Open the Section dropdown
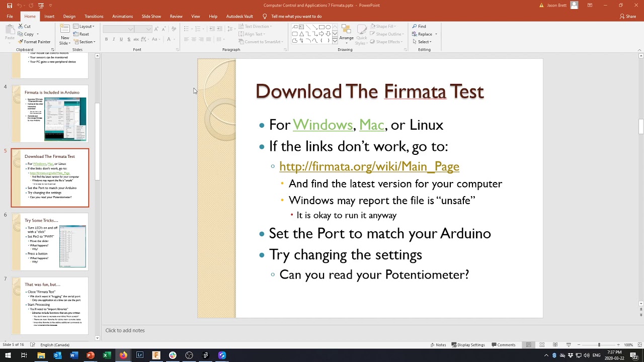The image size is (644, 362). pos(84,42)
